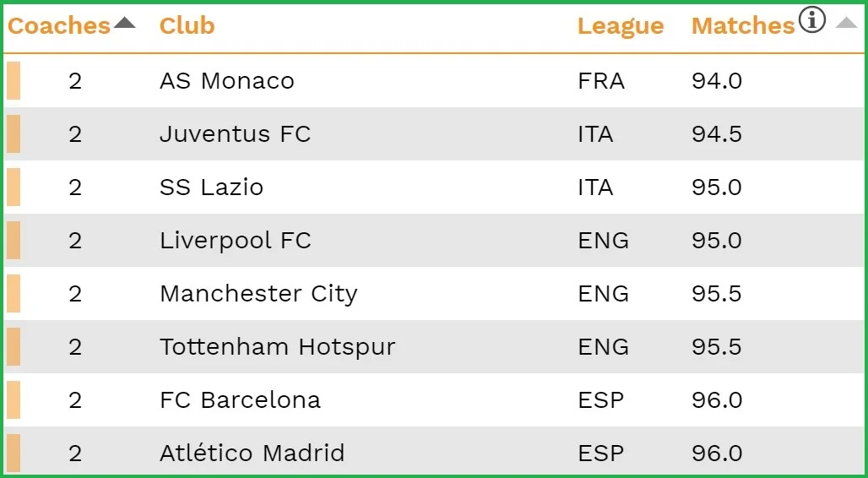Viewport: 868px width, 478px height.
Task: Click the Club column header
Action: point(187,26)
